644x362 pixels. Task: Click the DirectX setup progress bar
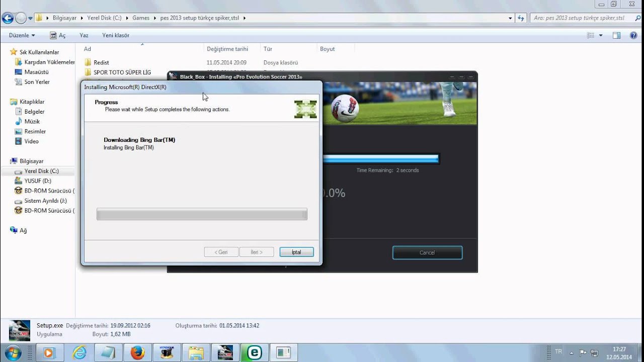point(202,214)
